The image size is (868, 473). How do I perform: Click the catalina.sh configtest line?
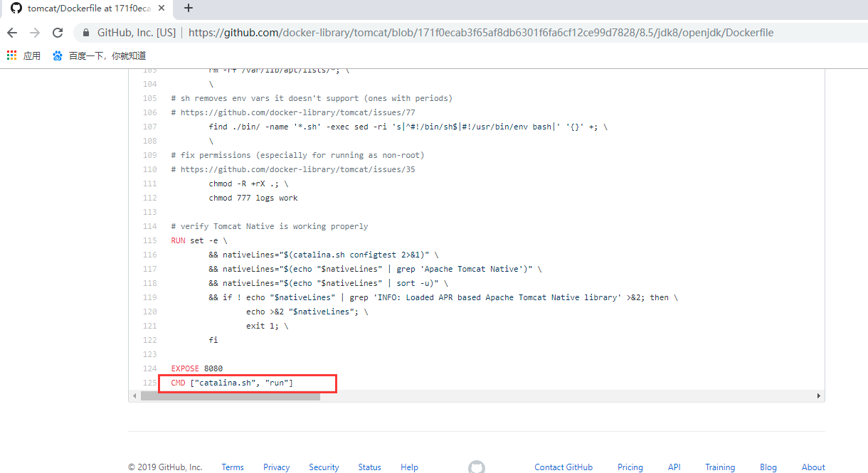pos(324,255)
